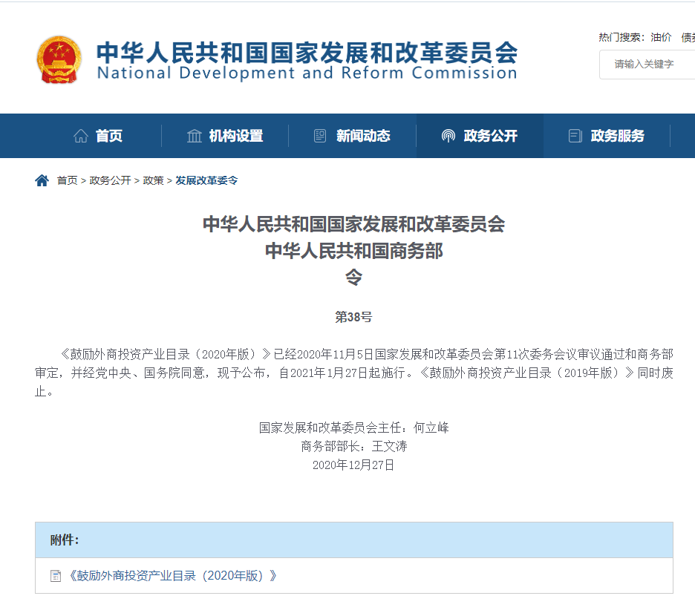The height and width of the screenshot is (616, 695).
Task: Open the 政务公开 navigation tab
Action: coord(490,136)
